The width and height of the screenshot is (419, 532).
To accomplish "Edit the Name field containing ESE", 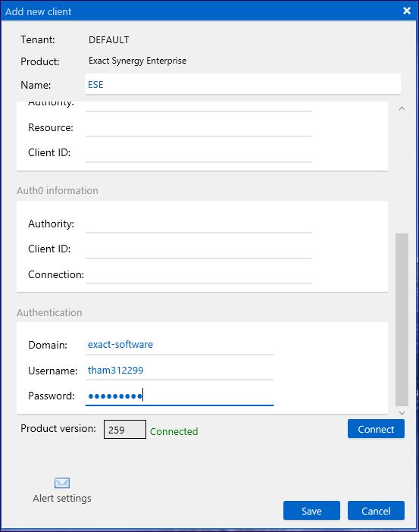I will (x=242, y=84).
